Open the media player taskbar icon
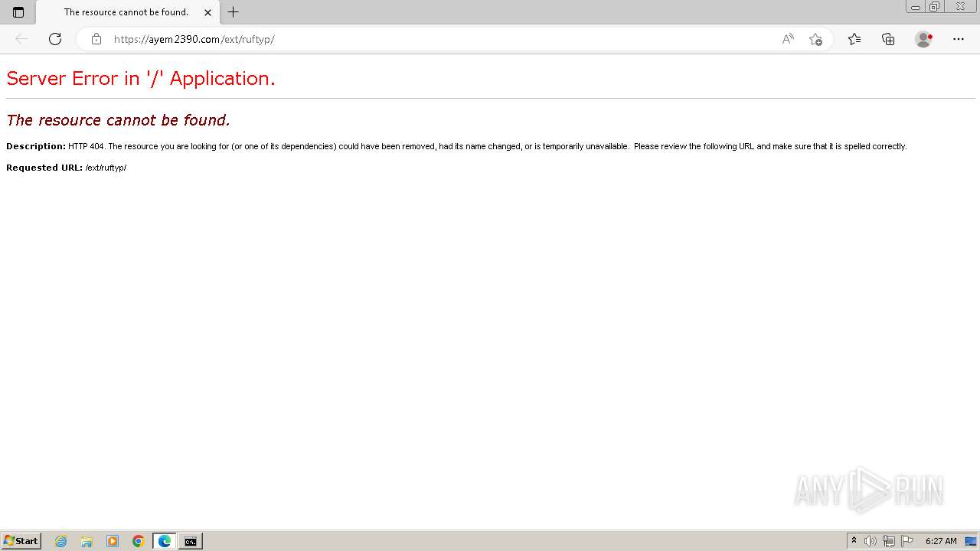Image resolution: width=980 pixels, height=551 pixels. [113, 541]
